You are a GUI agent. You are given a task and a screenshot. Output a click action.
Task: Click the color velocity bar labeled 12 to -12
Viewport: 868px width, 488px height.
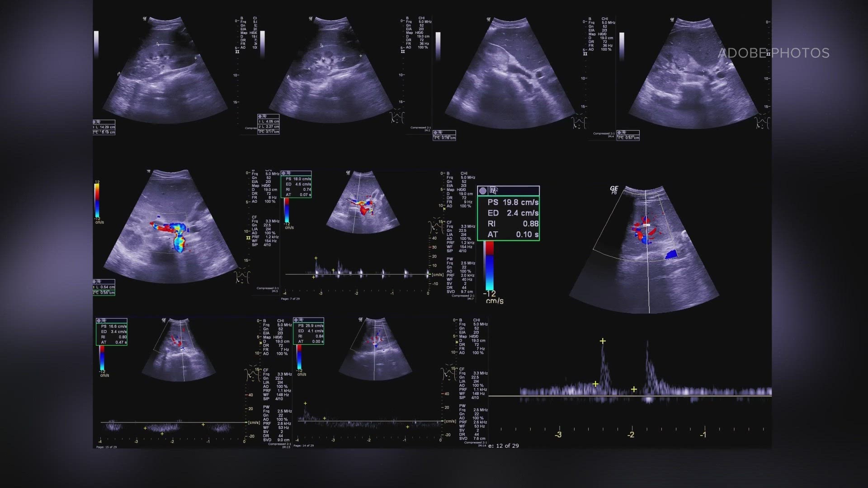point(97,200)
